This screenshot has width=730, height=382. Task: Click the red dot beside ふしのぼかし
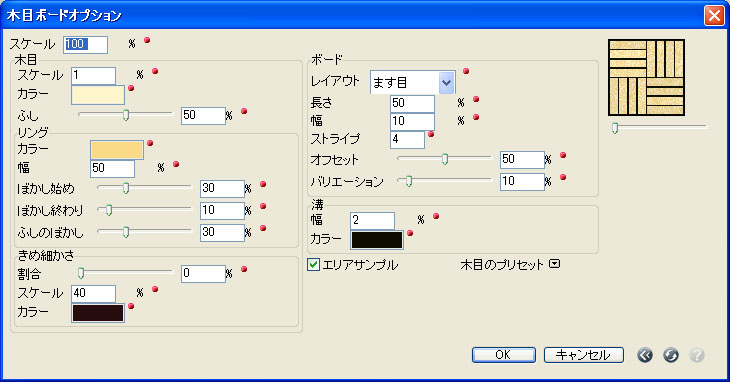click(263, 228)
